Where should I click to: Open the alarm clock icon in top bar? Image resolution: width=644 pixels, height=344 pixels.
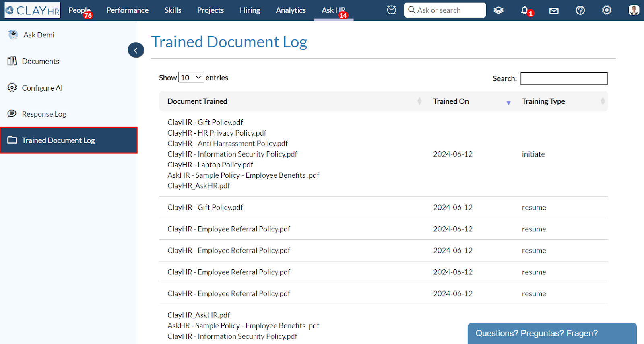pyautogui.click(x=391, y=10)
